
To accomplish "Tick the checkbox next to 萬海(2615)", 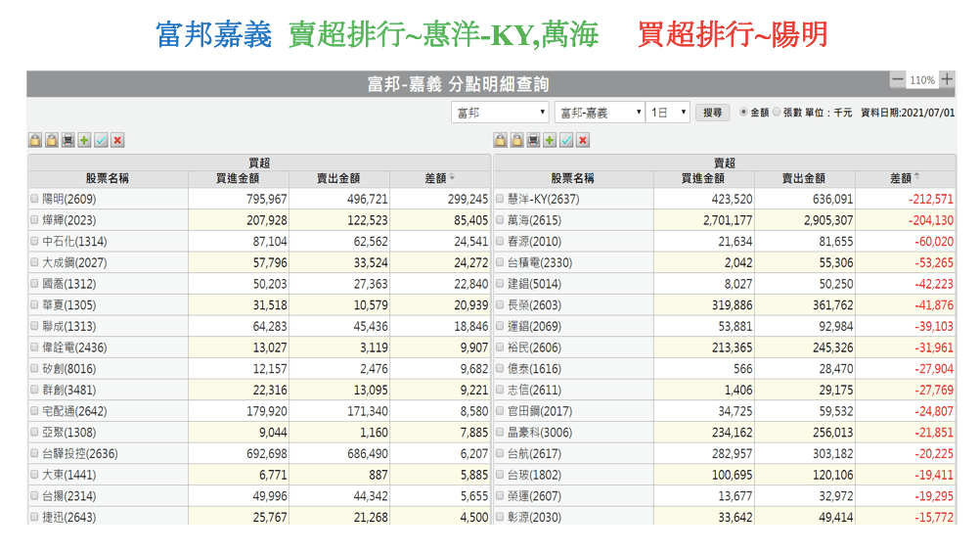I will coord(500,220).
